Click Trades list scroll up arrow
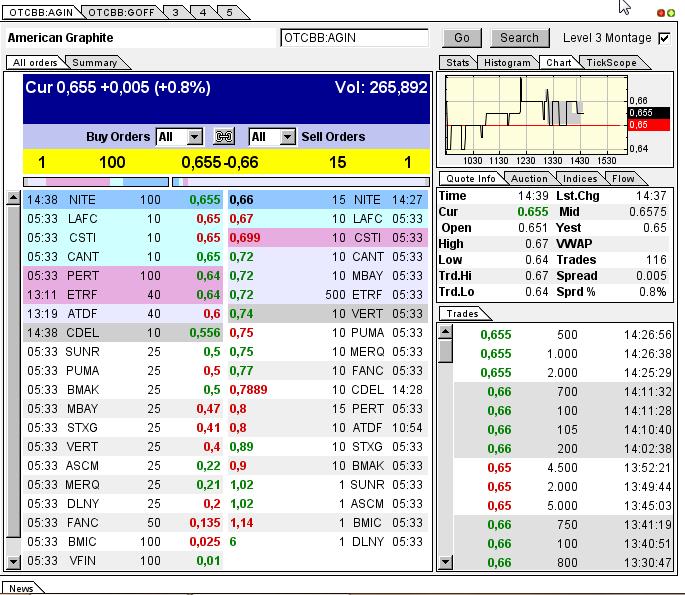The width and height of the screenshot is (685, 595). tap(446, 332)
